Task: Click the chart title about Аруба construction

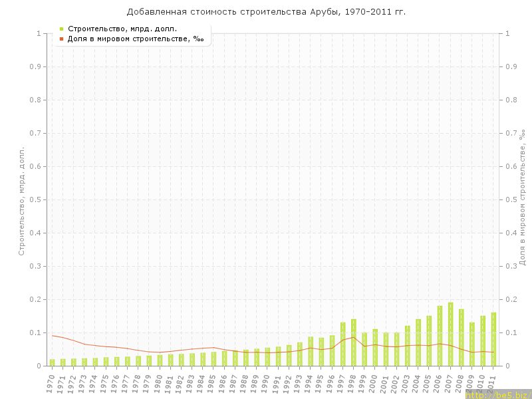Action: (x=266, y=12)
